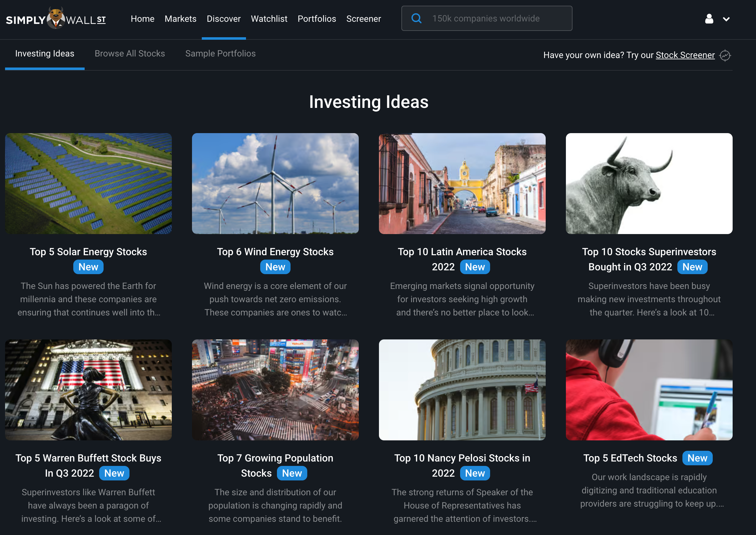Click the Simply Wall St bull logo
This screenshot has height=535, width=756.
56,18
